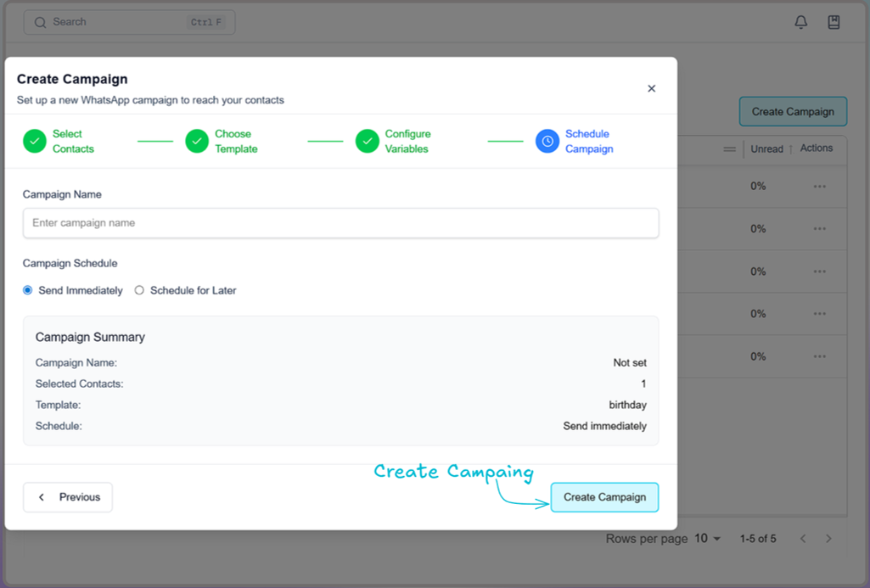Go to the previous page of results
Image resolution: width=870 pixels, height=588 pixels.
coord(802,539)
